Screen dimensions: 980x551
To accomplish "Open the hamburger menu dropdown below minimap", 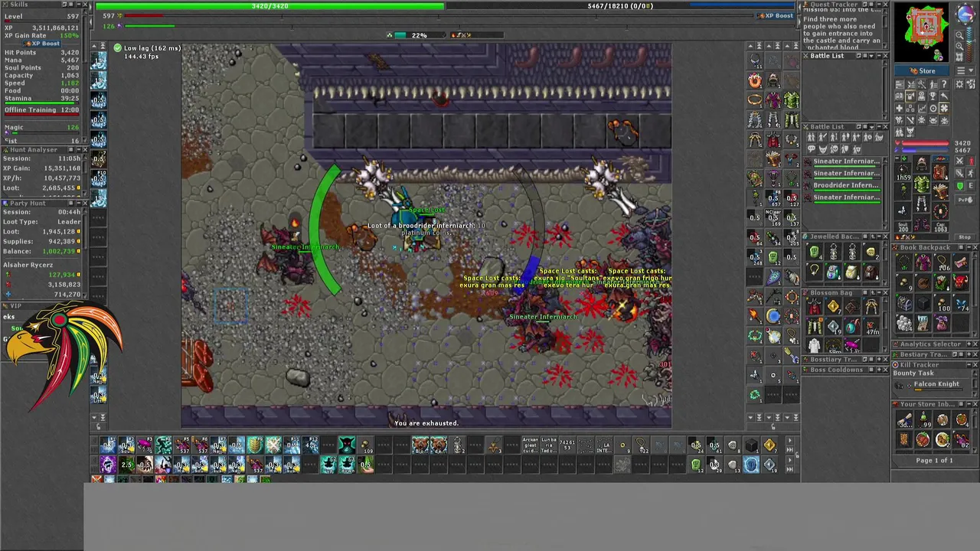I will 965,70.
